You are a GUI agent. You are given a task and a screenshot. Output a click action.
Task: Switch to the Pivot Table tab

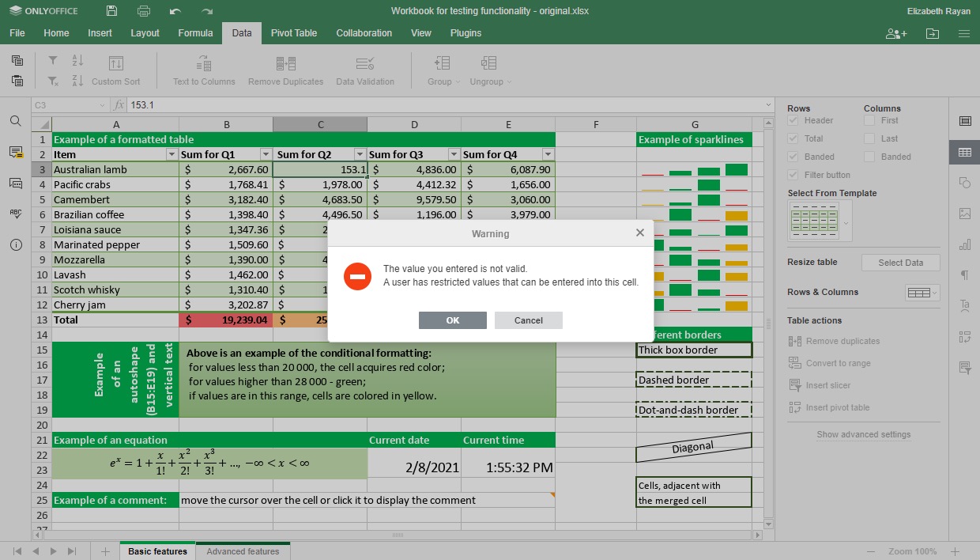tap(294, 33)
